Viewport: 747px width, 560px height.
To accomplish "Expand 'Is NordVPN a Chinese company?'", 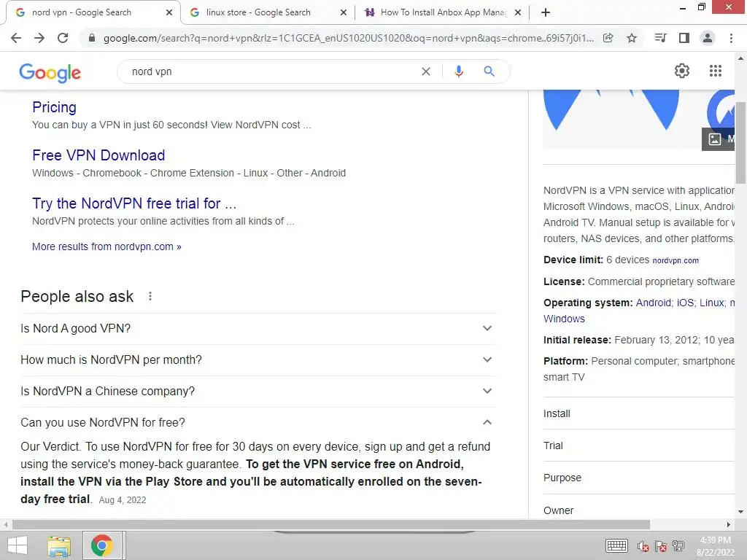I will (258, 392).
